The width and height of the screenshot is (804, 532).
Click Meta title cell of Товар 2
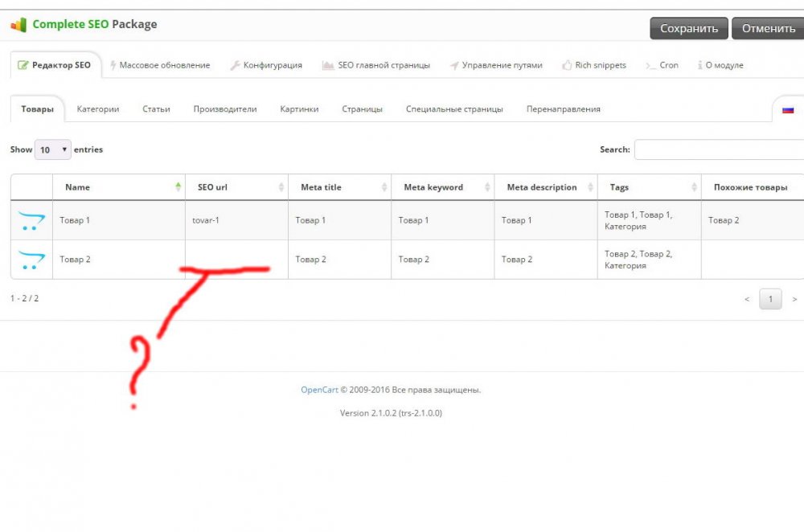[x=340, y=260]
